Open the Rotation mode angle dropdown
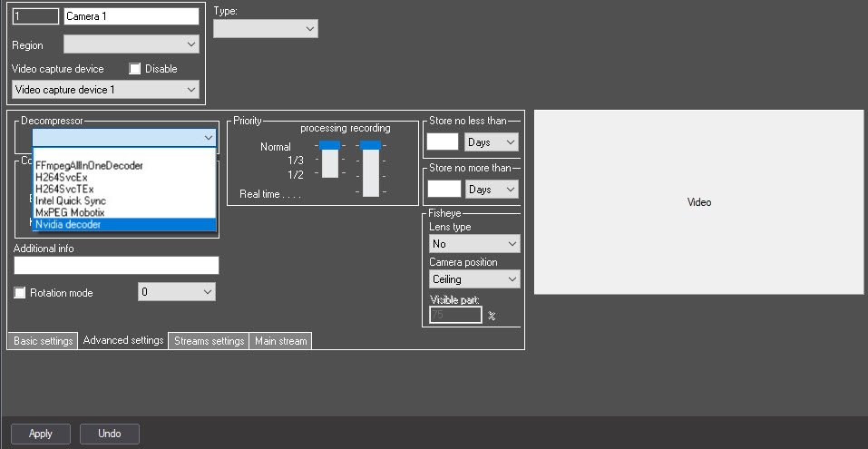The height and width of the screenshot is (449, 868). 177,292
